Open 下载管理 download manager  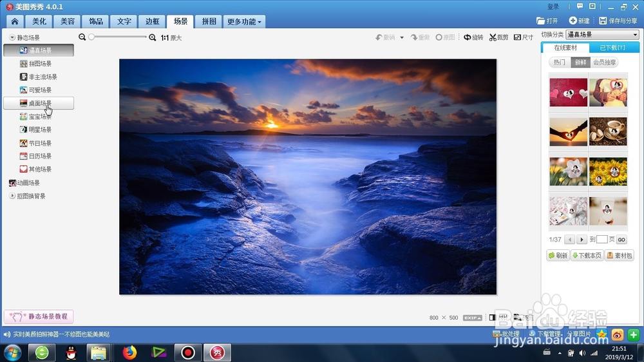[545, 334]
